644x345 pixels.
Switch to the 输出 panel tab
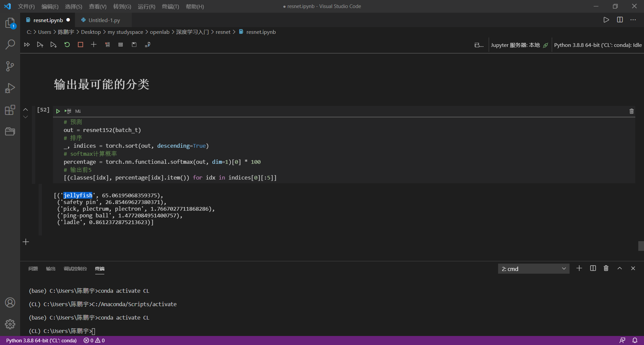[51, 269]
